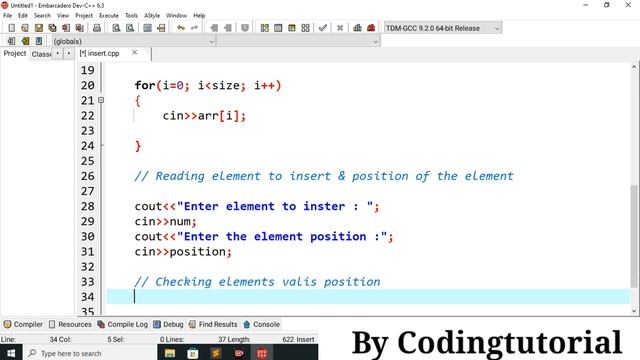Open the Window menu
This screenshot has height=360, width=640.
pyautogui.click(x=176, y=16)
